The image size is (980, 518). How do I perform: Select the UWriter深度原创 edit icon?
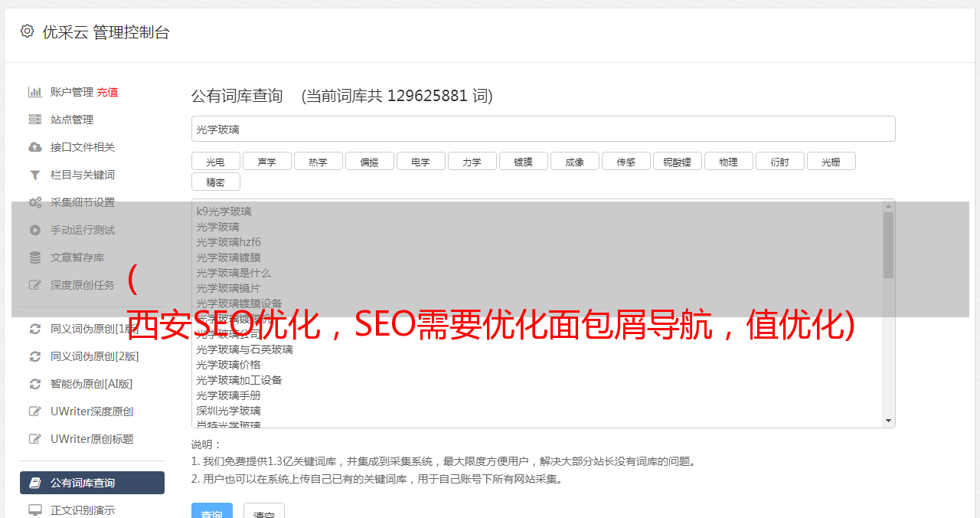tap(35, 411)
